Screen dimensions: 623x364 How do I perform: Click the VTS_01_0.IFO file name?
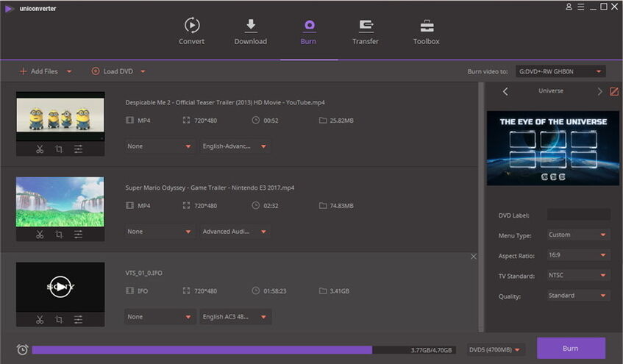click(x=144, y=273)
